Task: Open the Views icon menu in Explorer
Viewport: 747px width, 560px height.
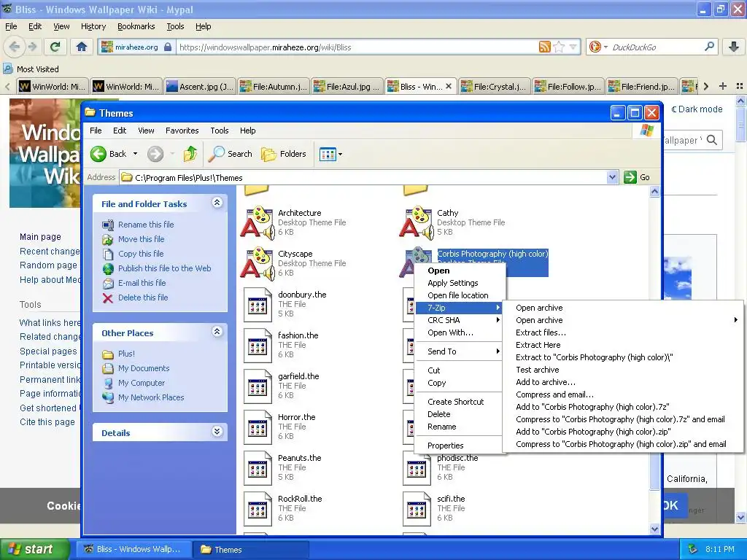Action: pos(330,155)
